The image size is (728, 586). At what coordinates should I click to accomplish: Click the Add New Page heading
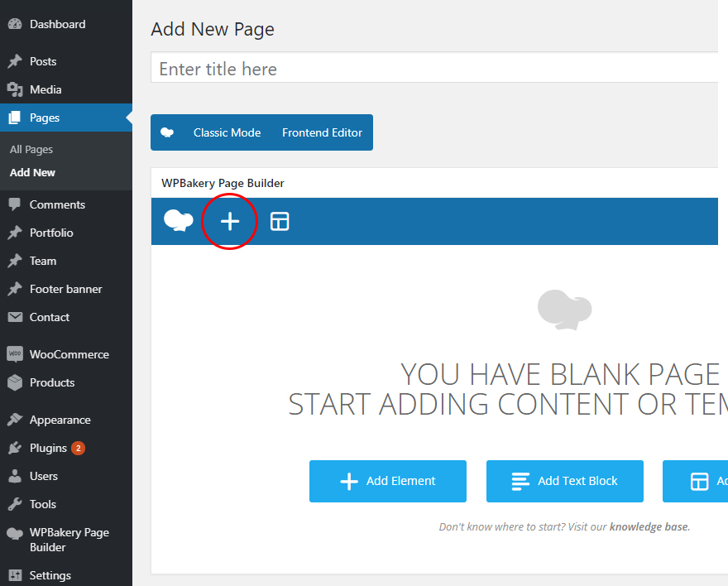[x=213, y=29]
